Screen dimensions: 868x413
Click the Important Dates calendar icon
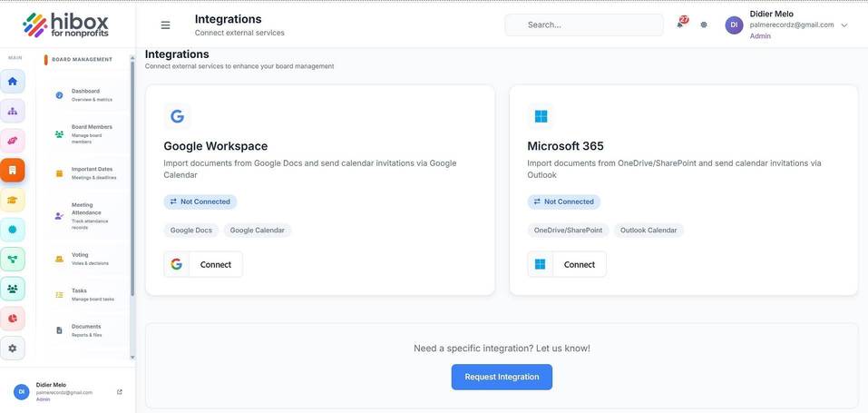(x=59, y=173)
